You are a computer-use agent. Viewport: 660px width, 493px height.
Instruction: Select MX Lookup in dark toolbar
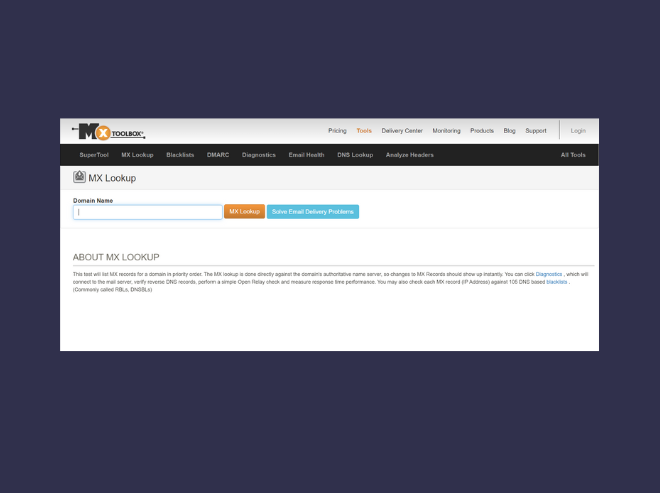(137, 155)
